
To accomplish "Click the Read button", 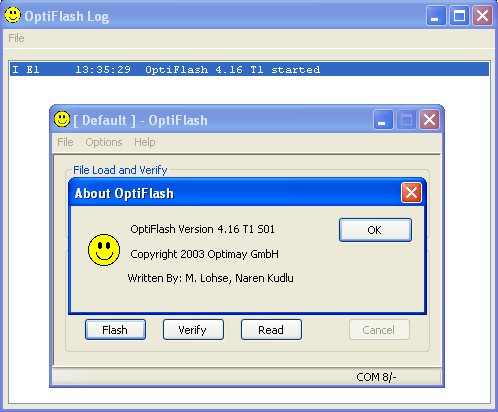I will tap(271, 330).
